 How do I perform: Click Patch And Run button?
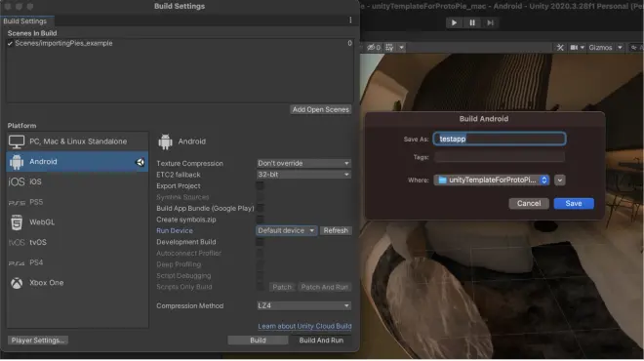pyautogui.click(x=325, y=288)
